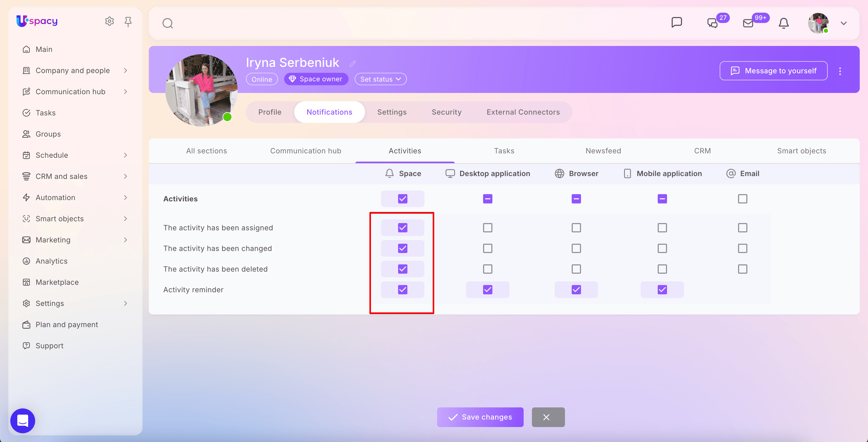Open sidebar gear settings icon
The image size is (868, 442).
pyautogui.click(x=110, y=21)
